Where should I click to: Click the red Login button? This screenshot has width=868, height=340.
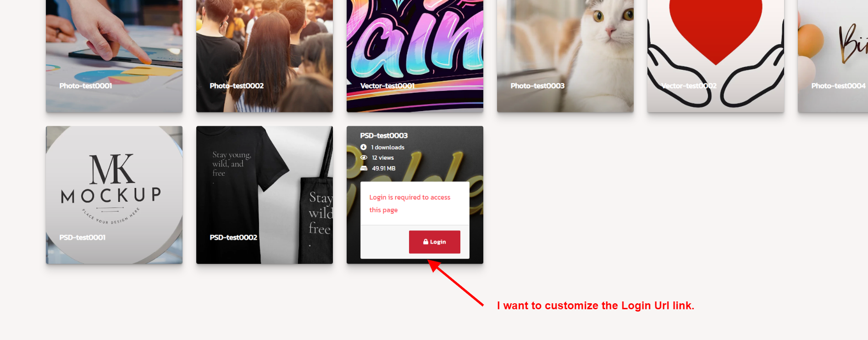435,242
